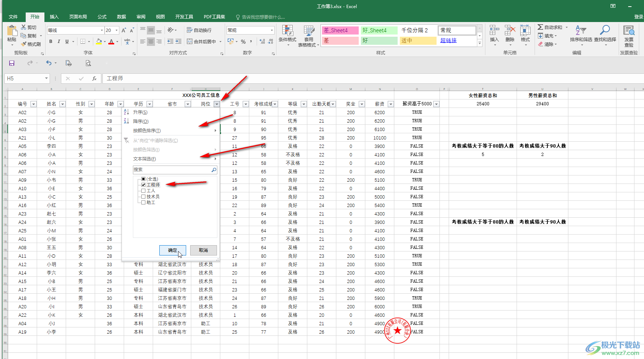644x359 pixels.
Task: Expand the AutoSum (自动求和) dropdown arrow
Action: coord(567,28)
